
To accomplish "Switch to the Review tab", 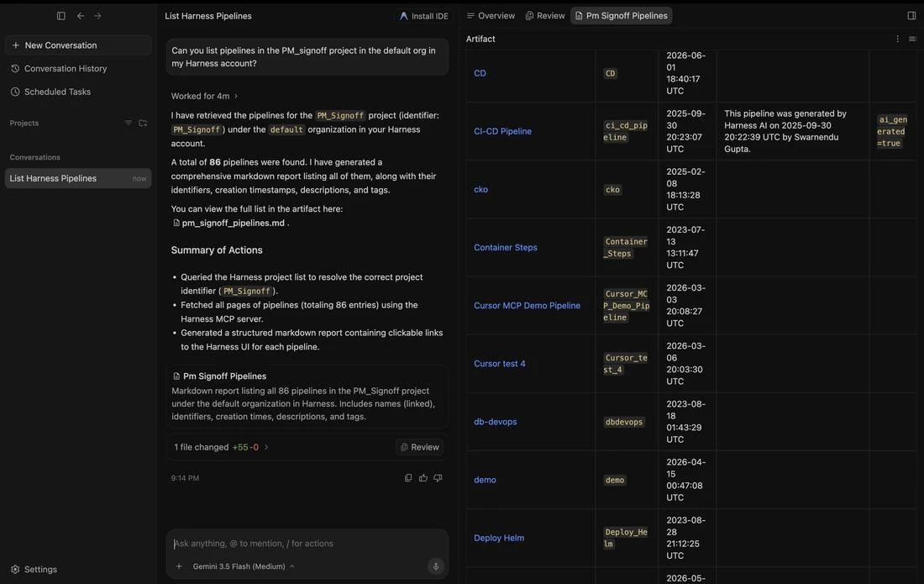I will pyautogui.click(x=545, y=16).
